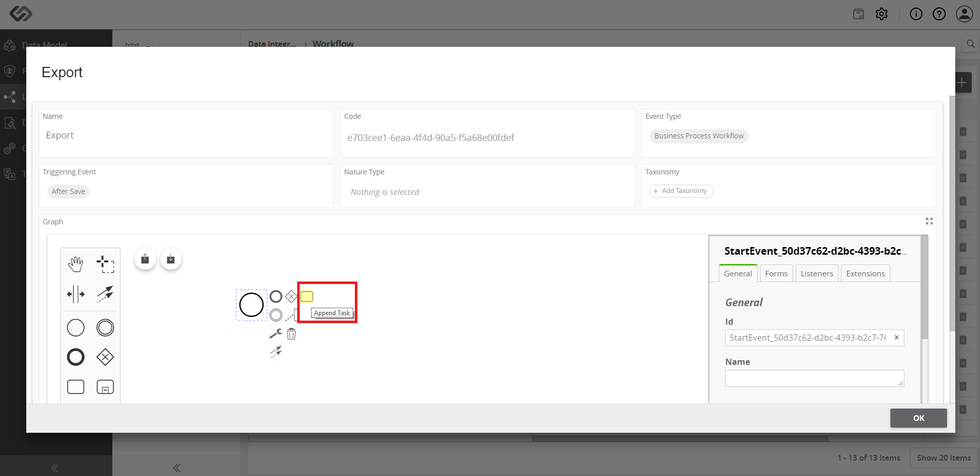The image size is (980, 476).
Task: Open Data Model in sidebar
Action: 45,45
